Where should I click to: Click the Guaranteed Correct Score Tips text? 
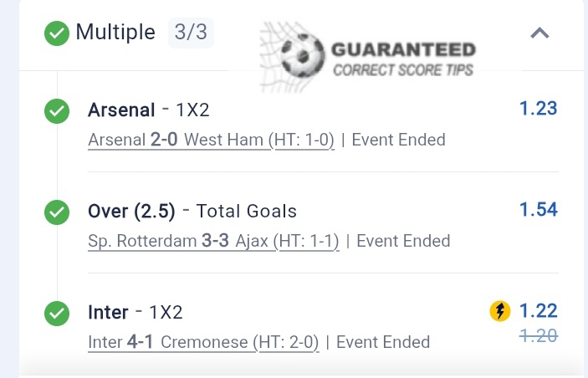coord(404,59)
